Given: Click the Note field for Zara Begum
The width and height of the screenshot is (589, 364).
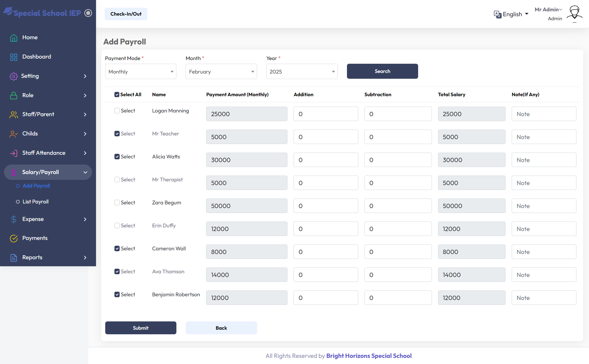Looking at the screenshot, I should click(544, 206).
